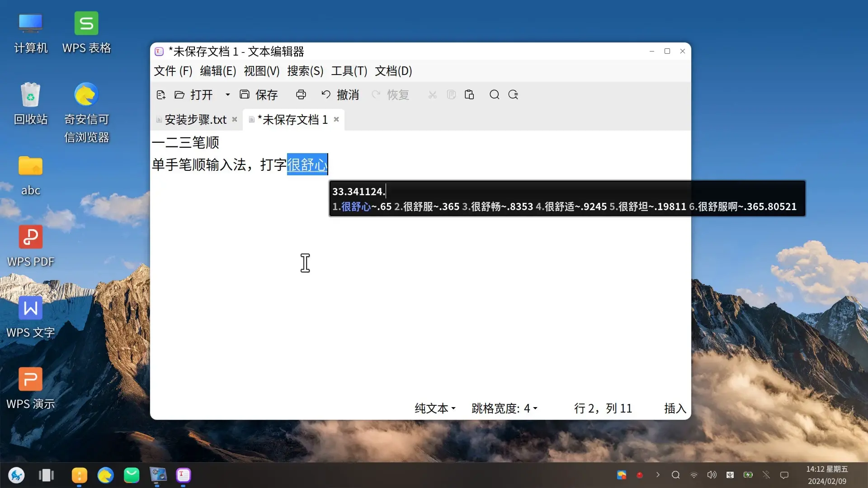This screenshot has height=488, width=868.
Task: Click the redo arrow icon
Action: coord(376,94)
